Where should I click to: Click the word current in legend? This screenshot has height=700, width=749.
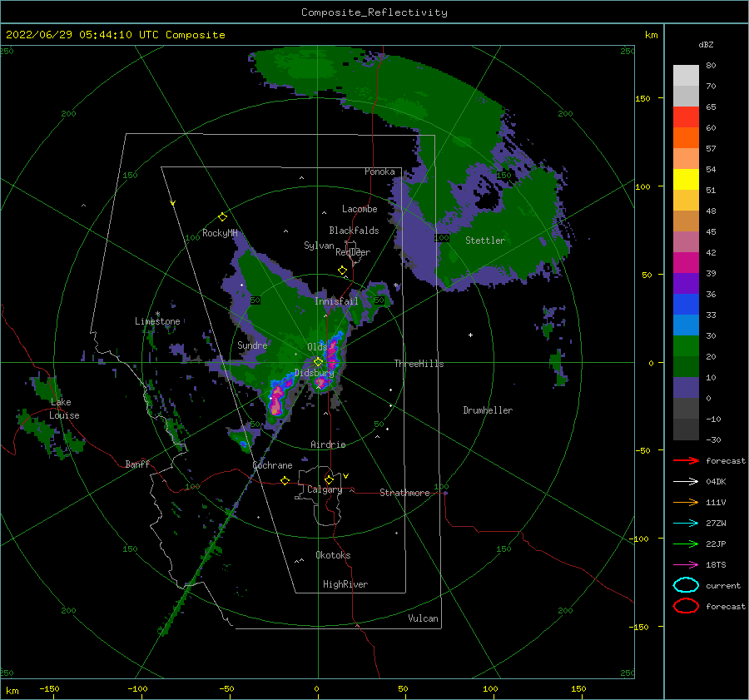point(723,585)
